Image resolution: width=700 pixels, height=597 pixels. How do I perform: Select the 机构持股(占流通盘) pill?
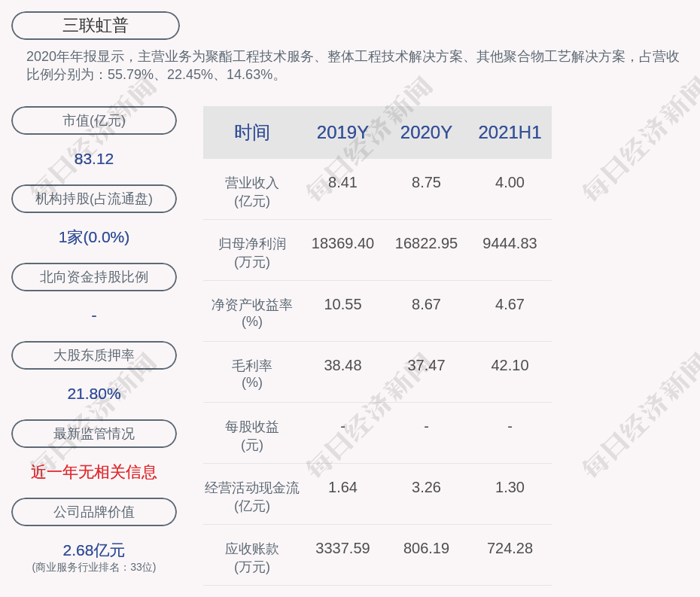click(94, 199)
